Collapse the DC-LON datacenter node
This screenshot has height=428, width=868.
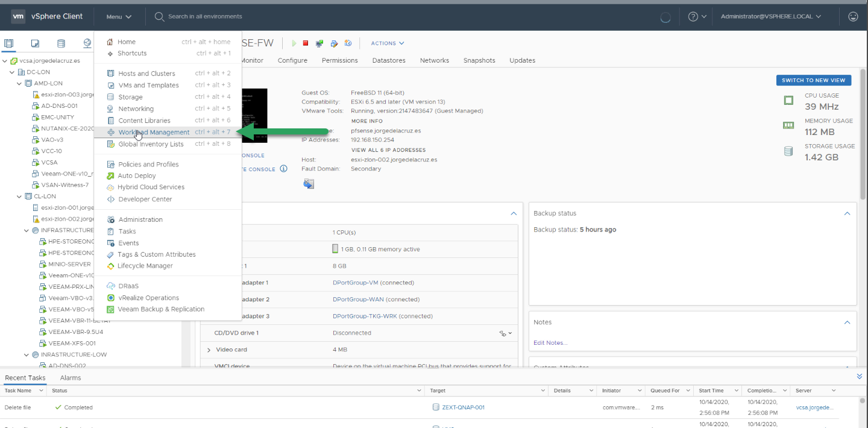[12, 72]
